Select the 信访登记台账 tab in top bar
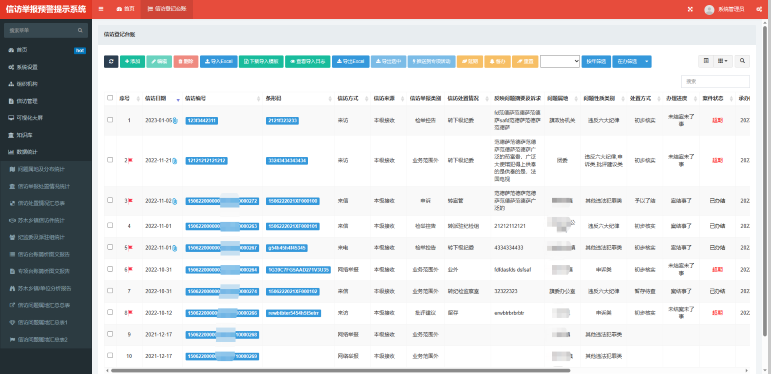Screen dimensions: 771x374 167,9
